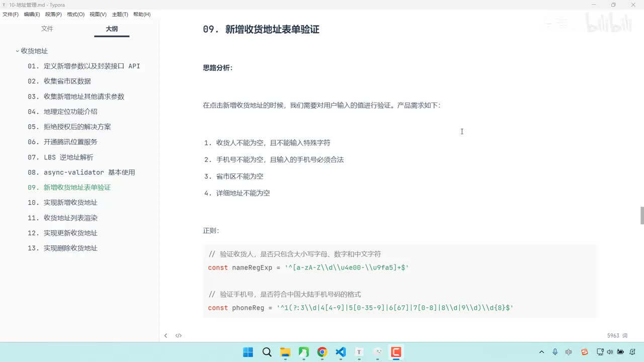Click the microphone tray icon
Image resolution: width=644 pixels, height=362 pixels.
tap(555, 352)
